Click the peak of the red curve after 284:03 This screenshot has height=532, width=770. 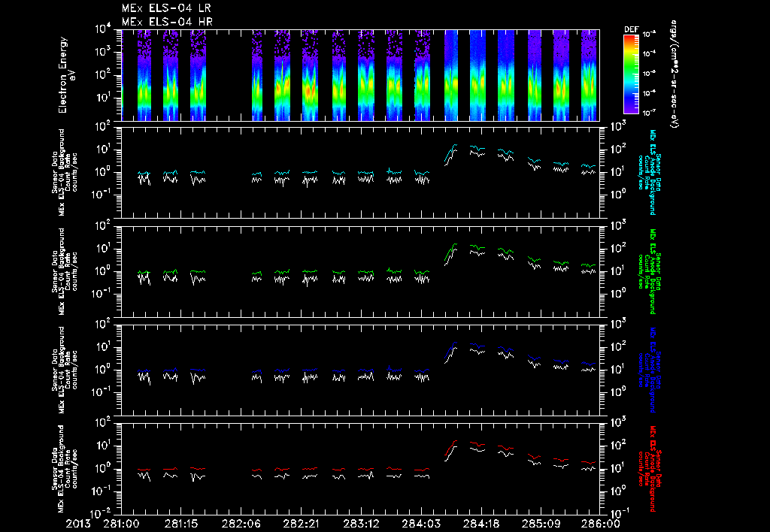tap(456, 441)
